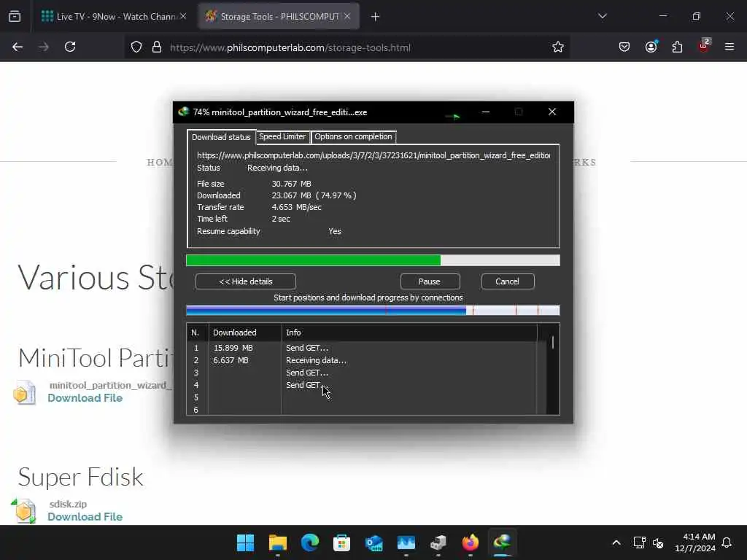Pause the current download

click(x=430, y=281)
